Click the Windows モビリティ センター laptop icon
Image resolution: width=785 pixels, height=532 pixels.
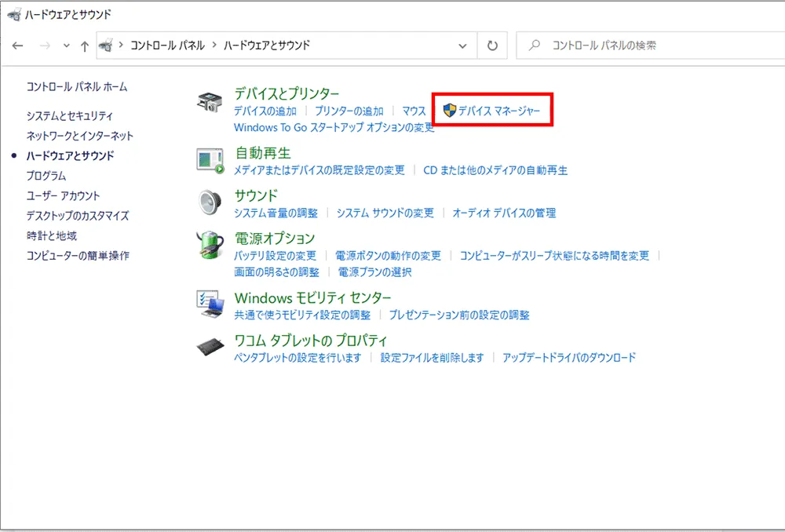pyautogui.click(x=210, y=304)
